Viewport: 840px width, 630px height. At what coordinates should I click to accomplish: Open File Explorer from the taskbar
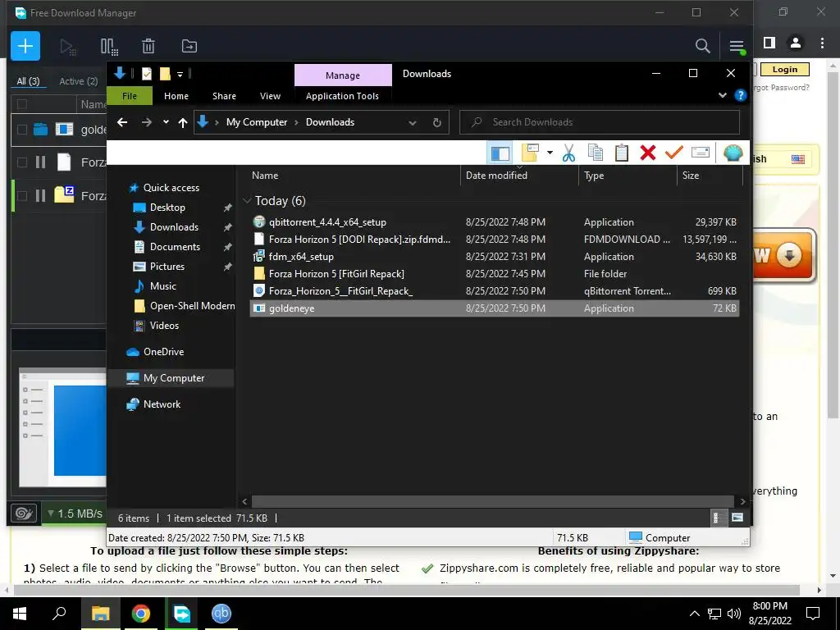coord(100,614)
